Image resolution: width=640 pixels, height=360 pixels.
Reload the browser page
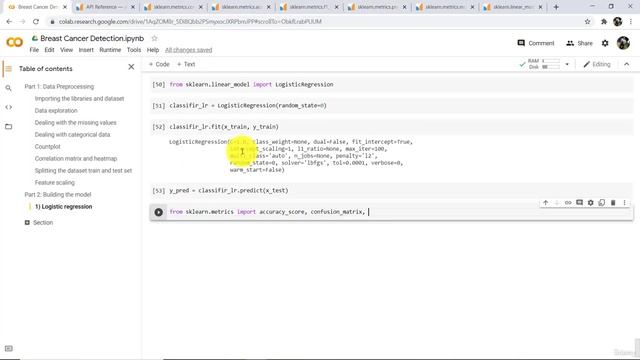[36, 22]
